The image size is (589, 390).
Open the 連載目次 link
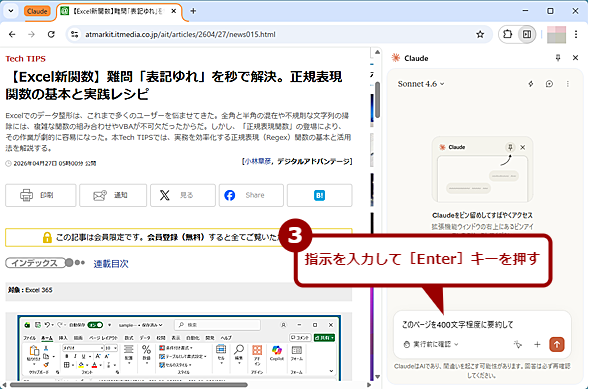[x=111, y=264]
